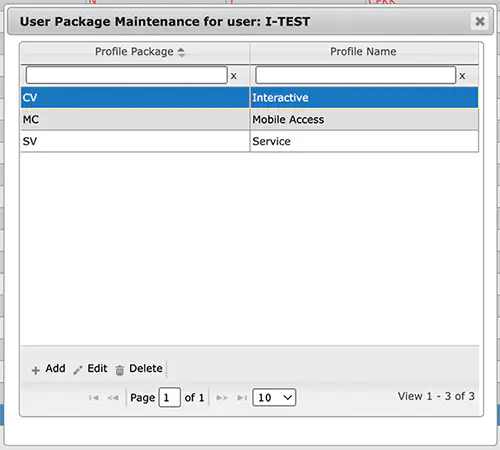Click the page number input box
This screenshot has height=450, width=500.
pos(170,397)
